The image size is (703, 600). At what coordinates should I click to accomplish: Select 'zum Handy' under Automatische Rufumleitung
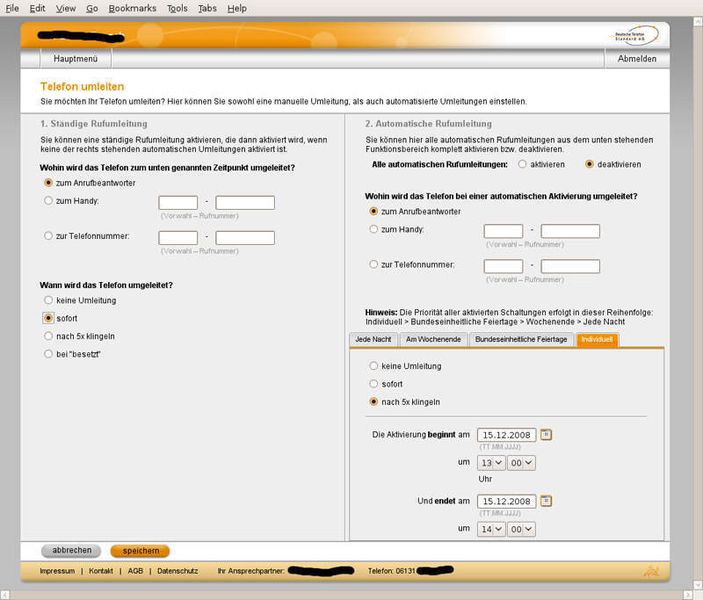pyautogui.click(x=373, y=229)
